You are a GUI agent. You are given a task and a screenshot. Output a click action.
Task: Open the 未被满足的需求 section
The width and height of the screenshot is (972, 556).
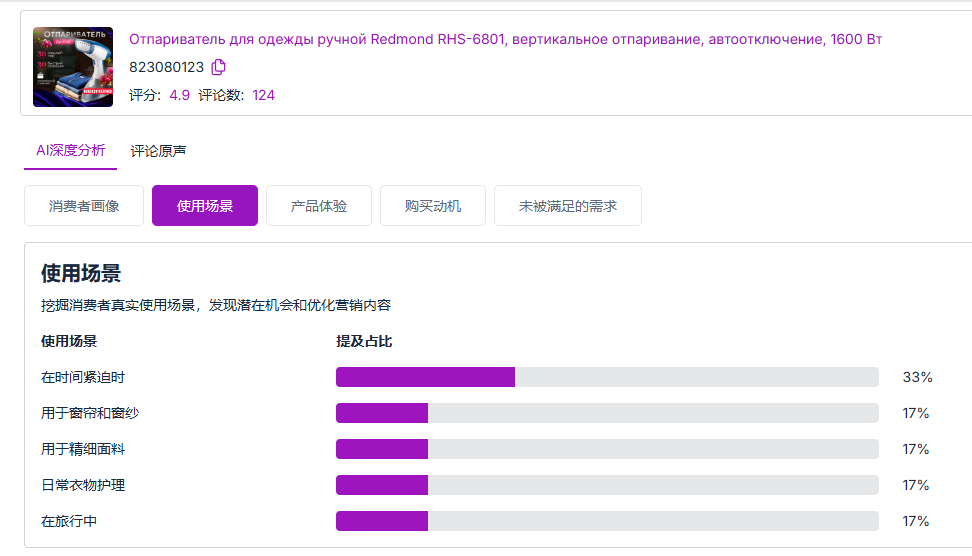(568, 206)
